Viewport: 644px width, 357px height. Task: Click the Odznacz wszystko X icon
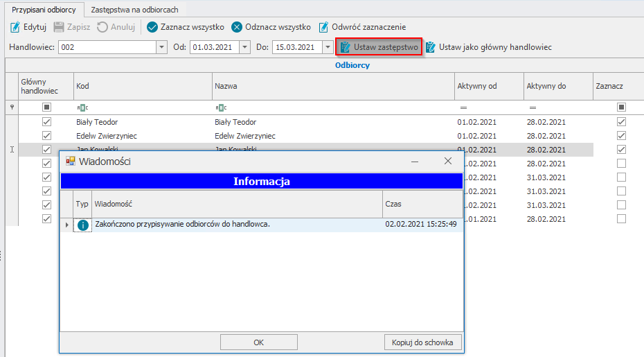click(237, 27)
